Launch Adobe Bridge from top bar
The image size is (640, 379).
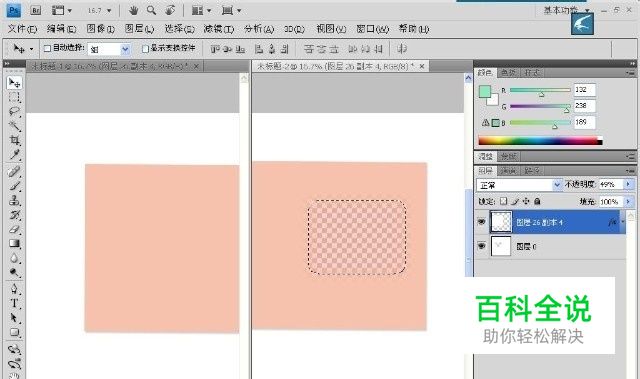pos(36,10)
